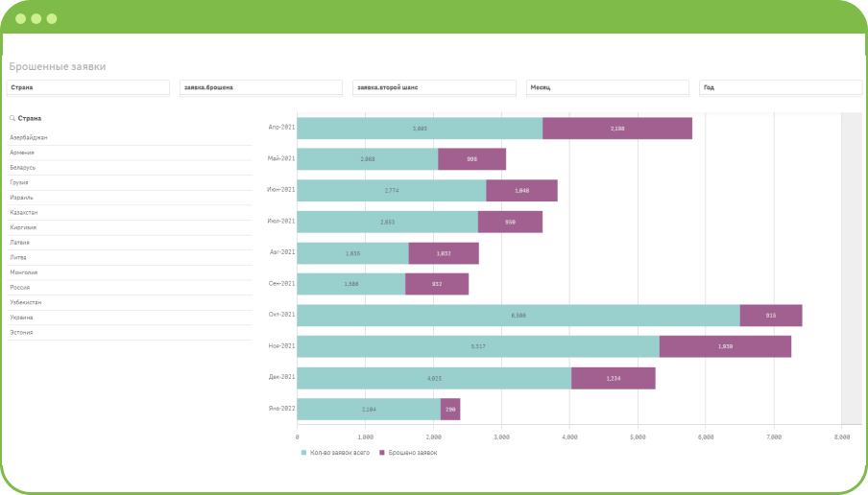Click the third window control dot
This screenshot has height=495, width=868.
51,18
